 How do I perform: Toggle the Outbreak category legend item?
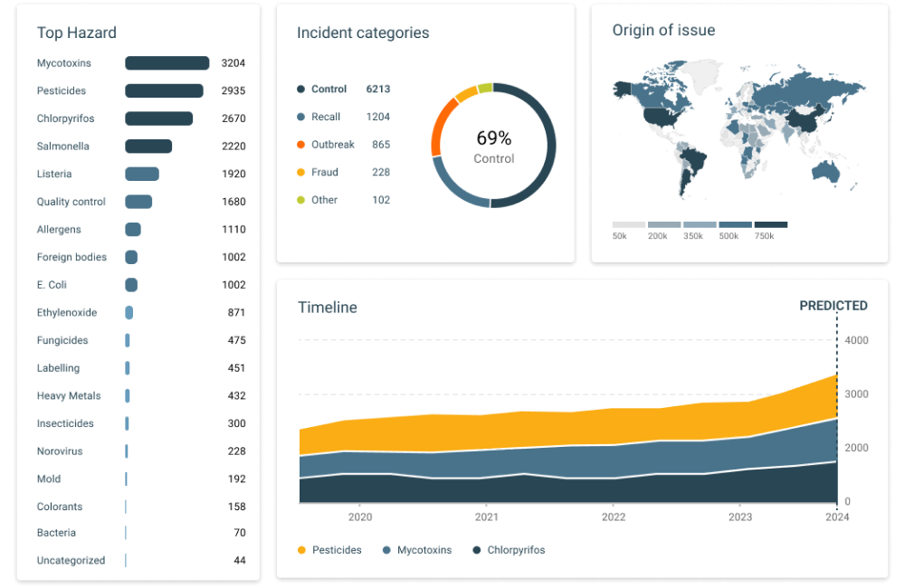click(332, 145)
